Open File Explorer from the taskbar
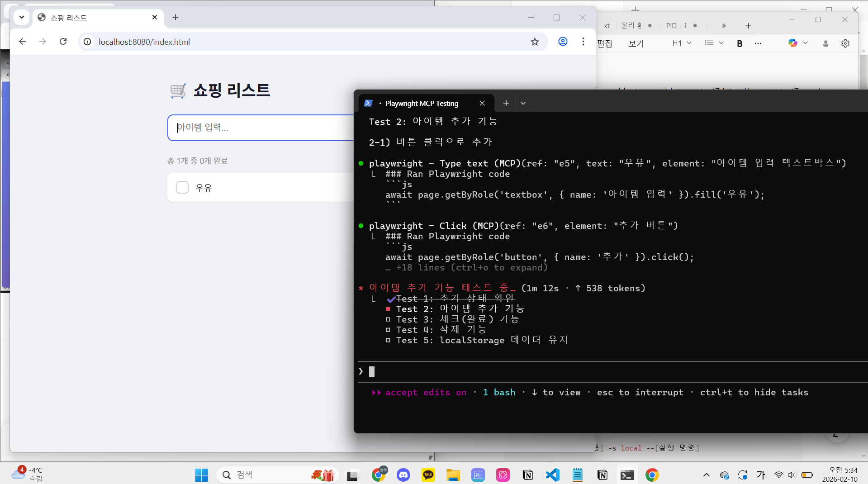 pyautogui.click(x=453, y=475)
